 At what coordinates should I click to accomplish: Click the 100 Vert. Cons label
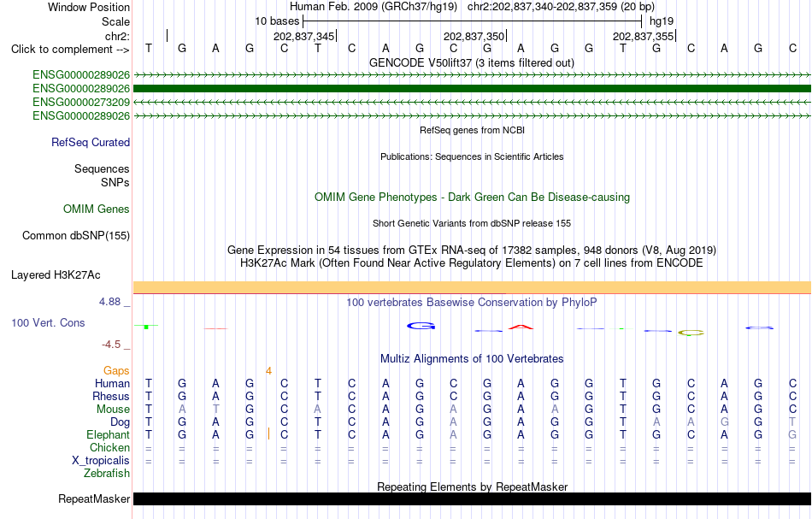48,323
